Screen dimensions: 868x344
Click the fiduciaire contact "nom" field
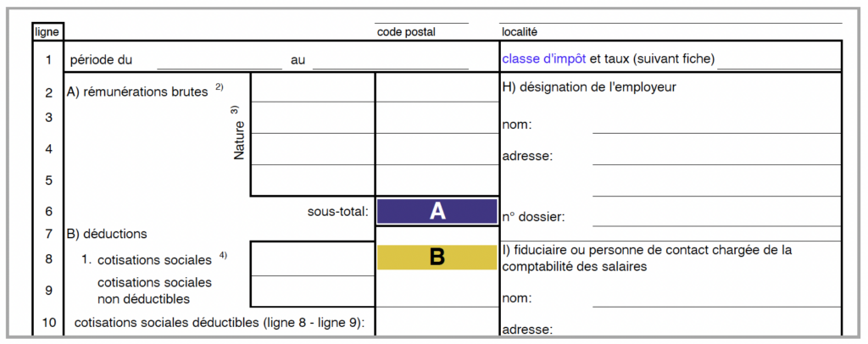716,298
